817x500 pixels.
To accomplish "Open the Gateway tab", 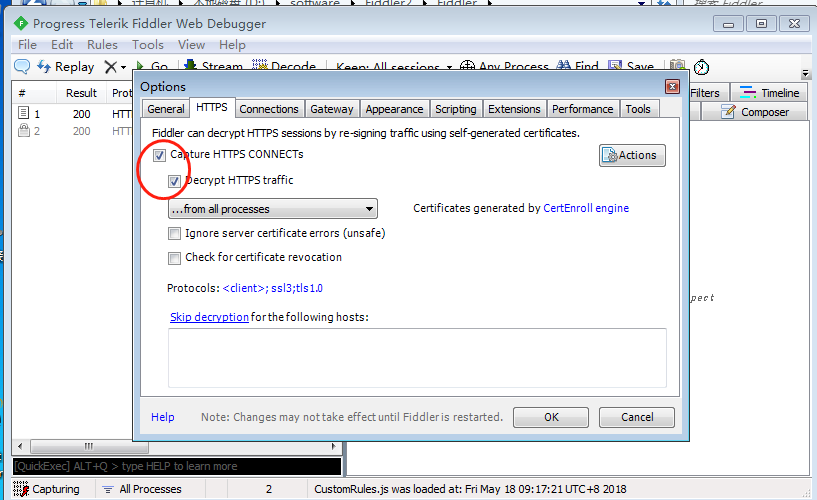I will tap(332, 109).
